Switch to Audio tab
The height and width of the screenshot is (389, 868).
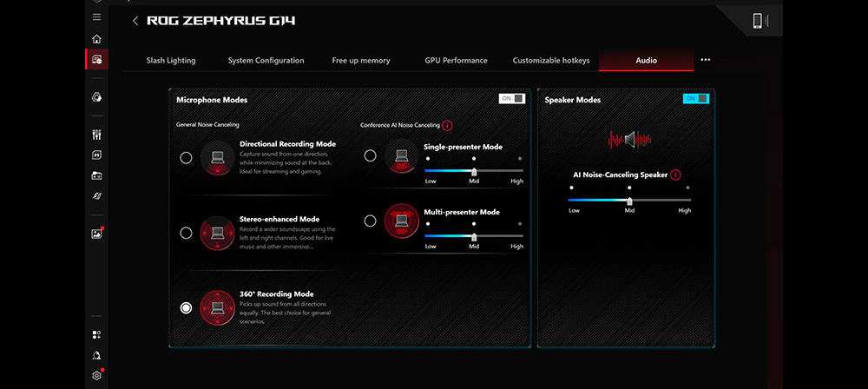(x=646, y=61)
